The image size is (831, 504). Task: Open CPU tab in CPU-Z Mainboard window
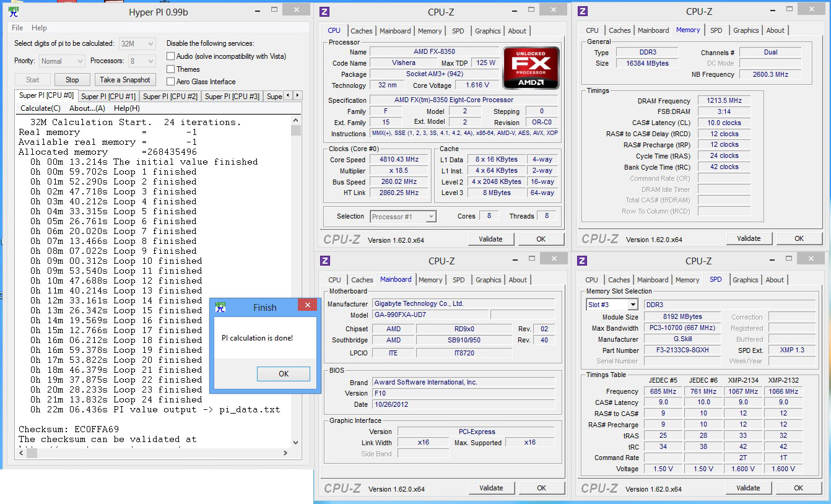[335, 280]
